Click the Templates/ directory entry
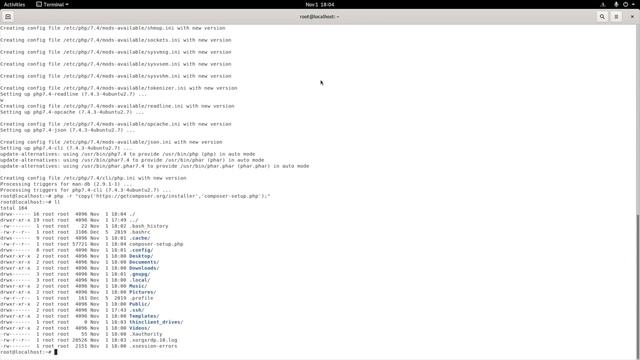640x360 pixels. (144, 316)
